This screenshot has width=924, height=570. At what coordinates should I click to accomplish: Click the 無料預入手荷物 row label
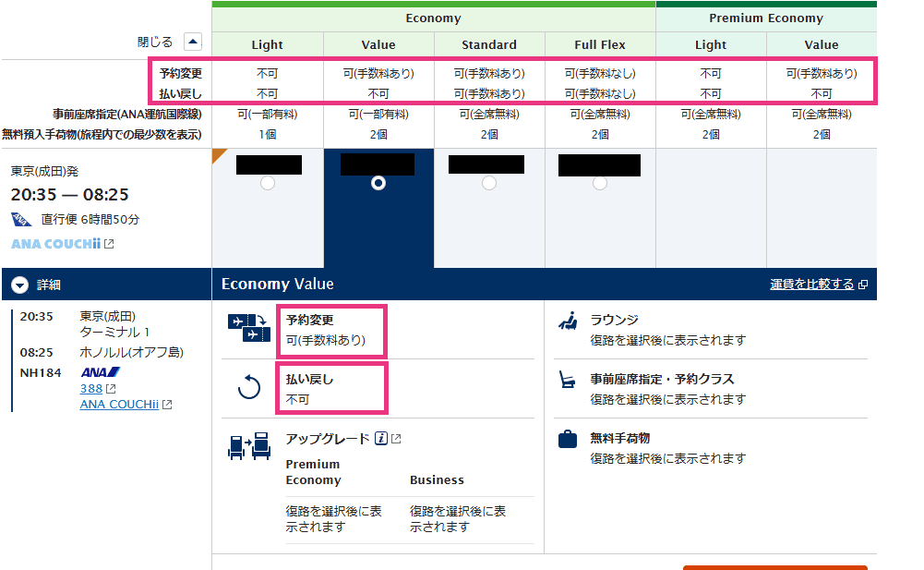(x=102, y=135)
